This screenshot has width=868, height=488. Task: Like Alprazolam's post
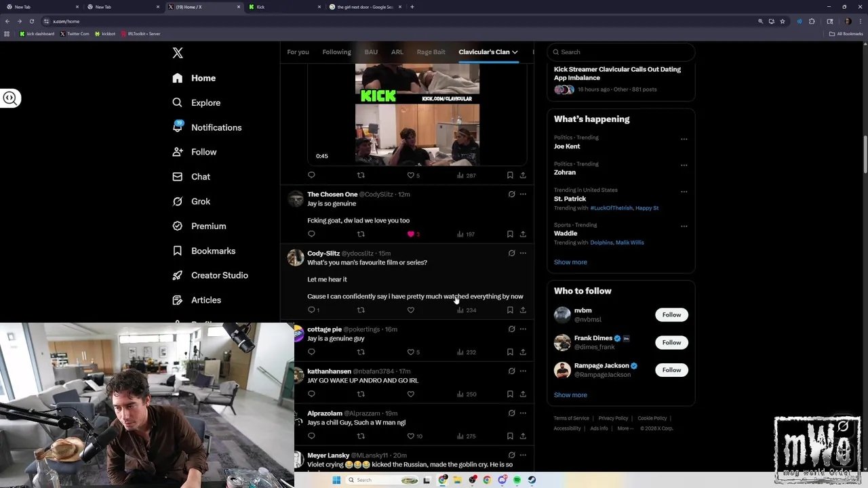[410, 436]
